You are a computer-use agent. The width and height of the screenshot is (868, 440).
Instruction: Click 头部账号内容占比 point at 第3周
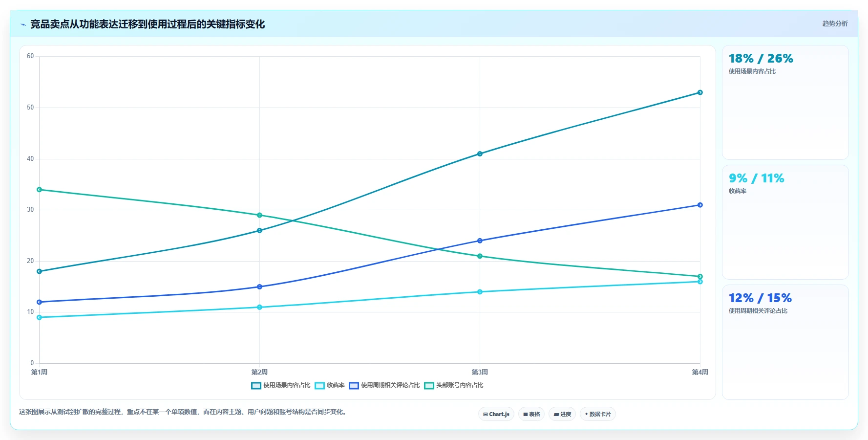point(480,256)
